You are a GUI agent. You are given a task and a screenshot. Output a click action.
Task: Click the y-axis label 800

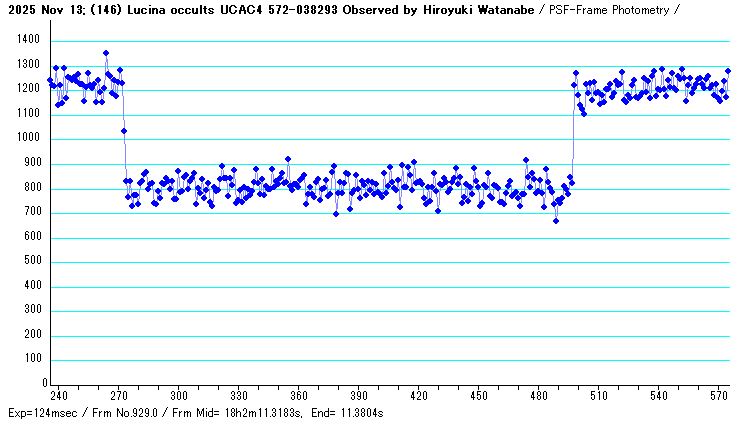point(31,188)
